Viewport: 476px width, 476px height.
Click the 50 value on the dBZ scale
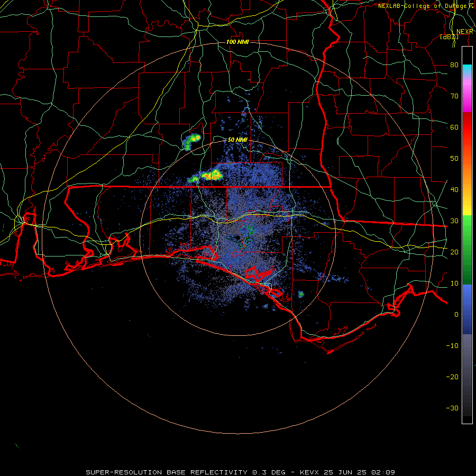[x=454, y=159]
